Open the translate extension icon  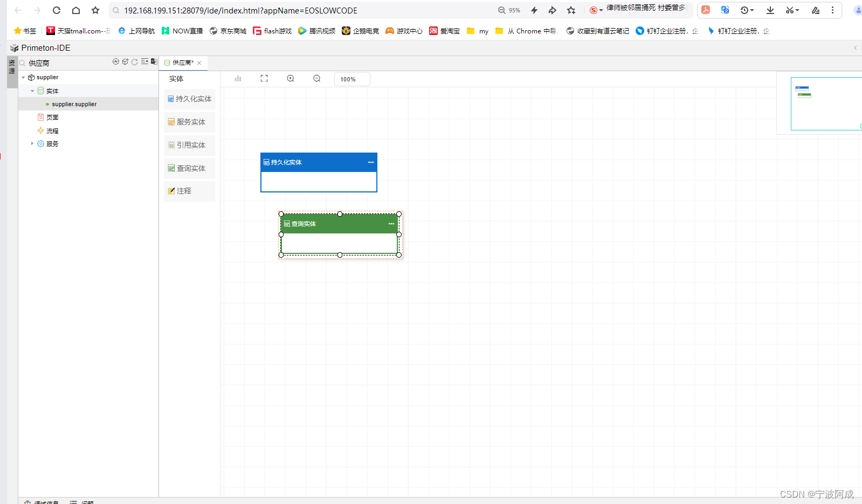(725, 10)
